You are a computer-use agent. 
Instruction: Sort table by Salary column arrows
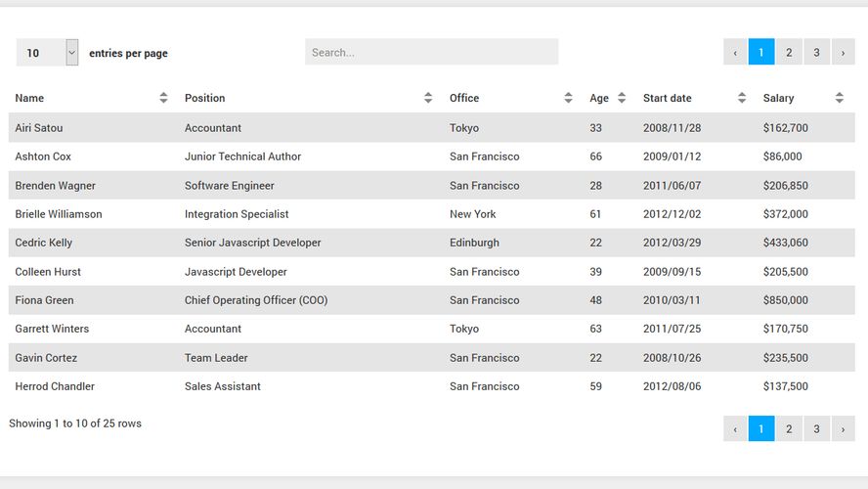coord(840,98)
